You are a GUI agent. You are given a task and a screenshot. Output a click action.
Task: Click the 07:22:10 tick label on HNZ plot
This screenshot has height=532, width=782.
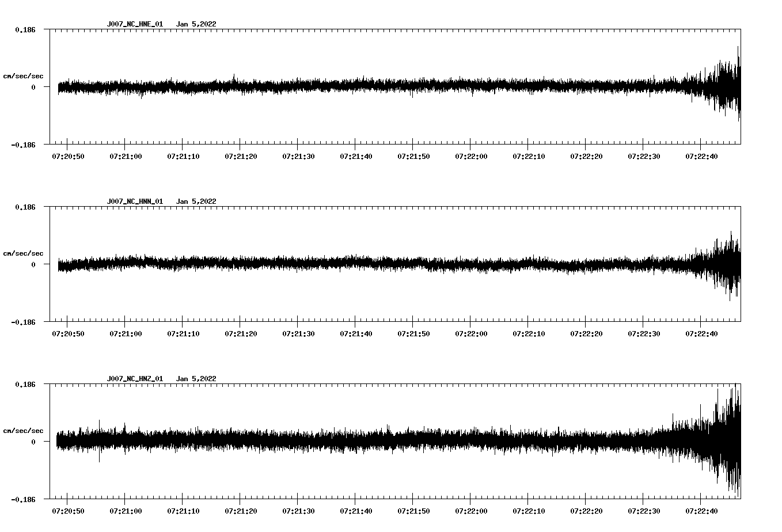tap(529, 511)
